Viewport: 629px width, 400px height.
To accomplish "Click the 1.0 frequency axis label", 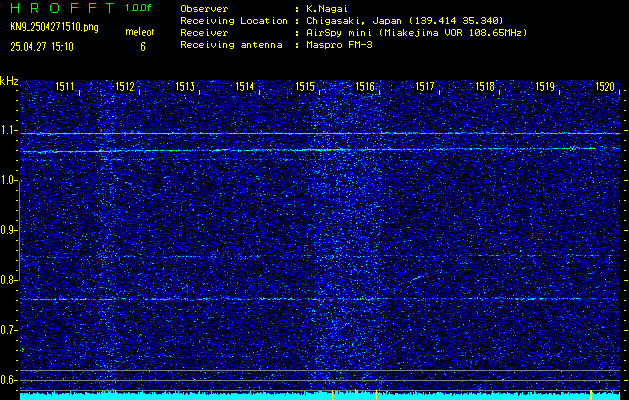I will (8, 181).
